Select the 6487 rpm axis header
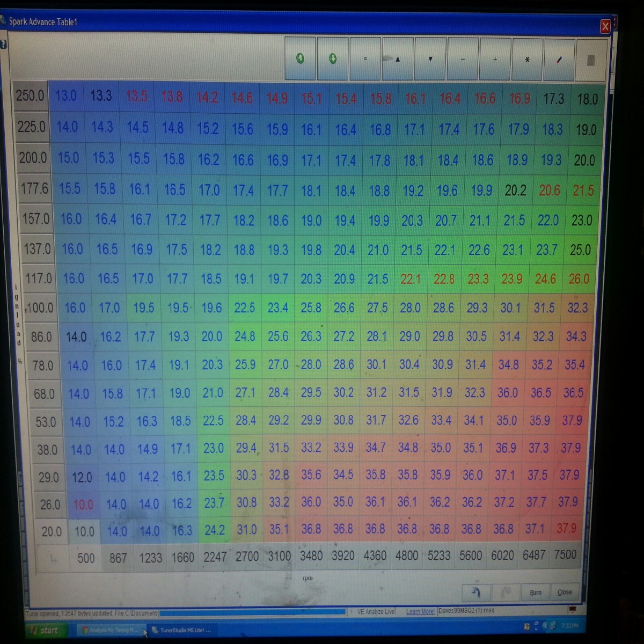The height and width of the screenshot is (644, 644). coord(534,555)
